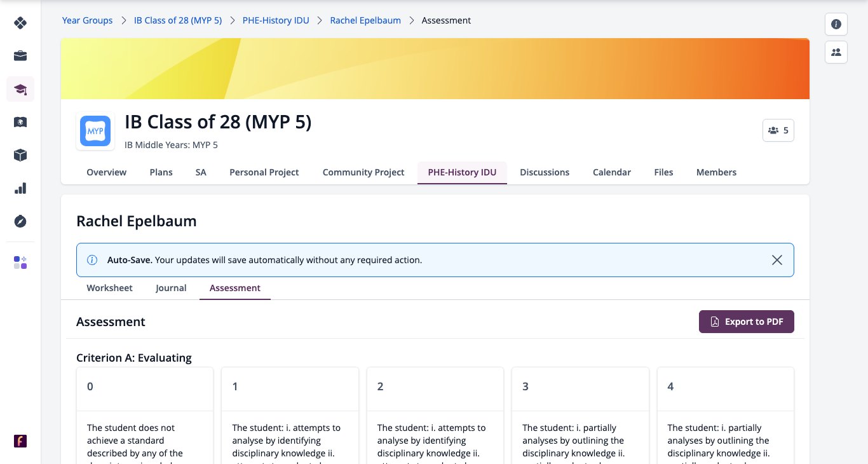Image resolution: width=868 pixels, height=464 pixels.
Task: Click the info icon in Auto-Save banner
Action: point(92,260)
